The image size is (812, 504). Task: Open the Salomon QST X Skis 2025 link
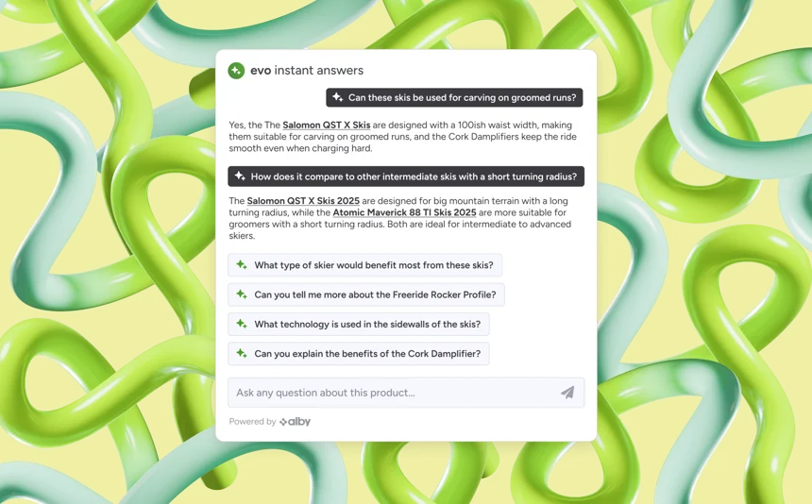tap(303, 201)
